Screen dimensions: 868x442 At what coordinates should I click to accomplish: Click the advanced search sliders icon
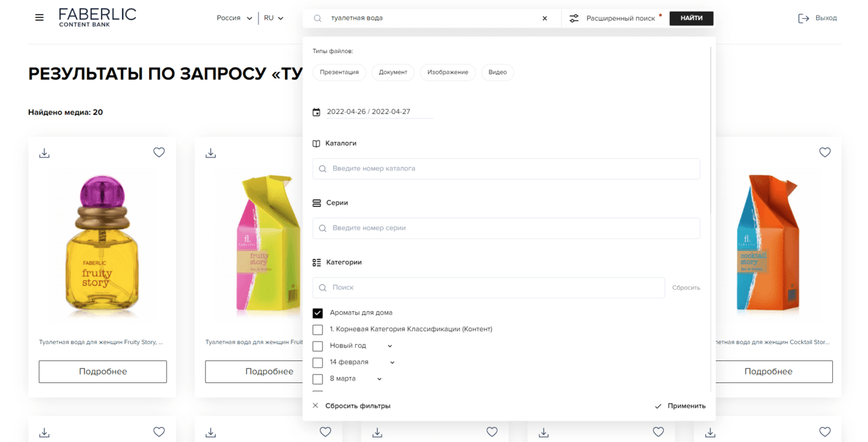[x=574, y=18]
